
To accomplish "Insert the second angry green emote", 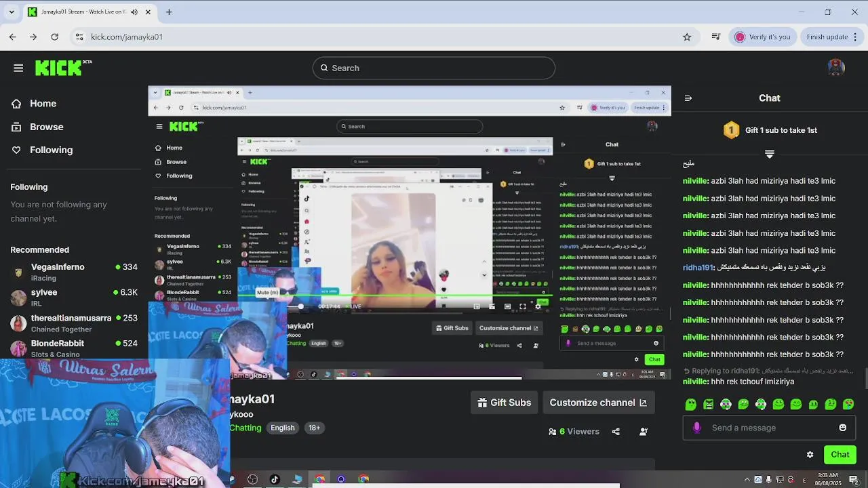I will 709,405.
